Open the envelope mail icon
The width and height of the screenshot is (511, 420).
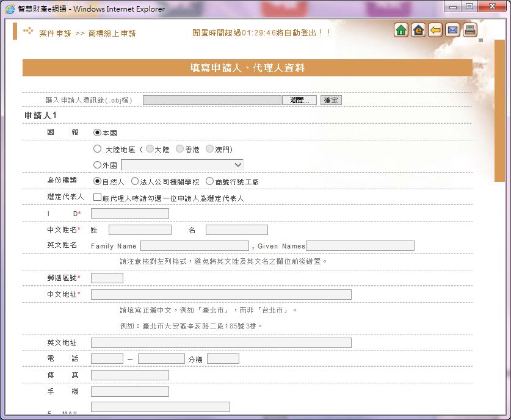tap(452, 30)
